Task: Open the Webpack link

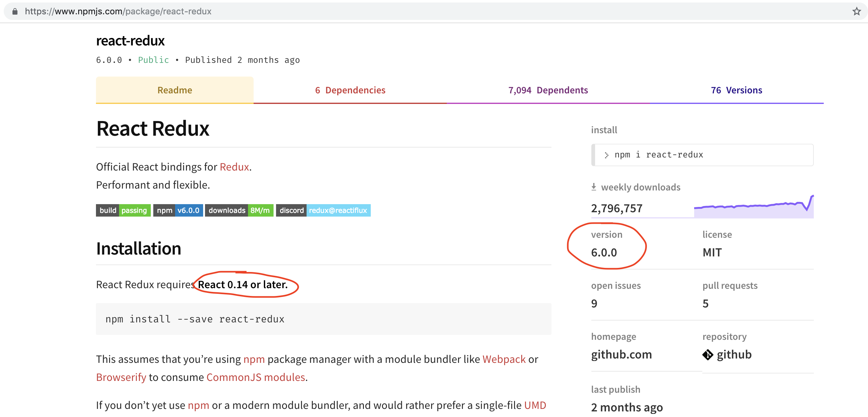Action: pyautogui.click(x=504, y=359)
